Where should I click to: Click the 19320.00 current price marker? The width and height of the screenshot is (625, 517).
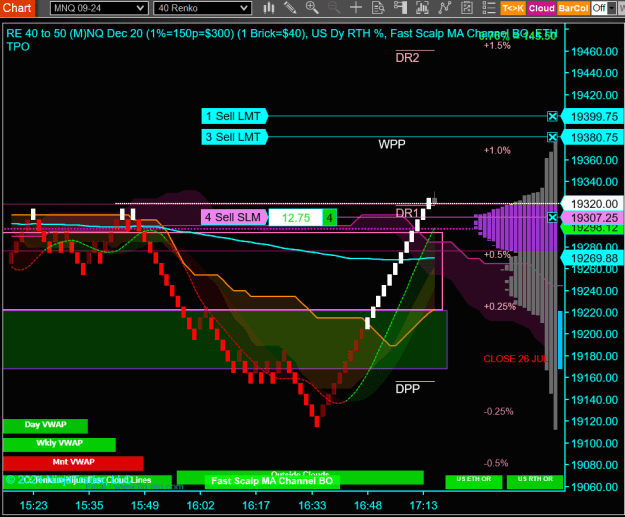593,204
